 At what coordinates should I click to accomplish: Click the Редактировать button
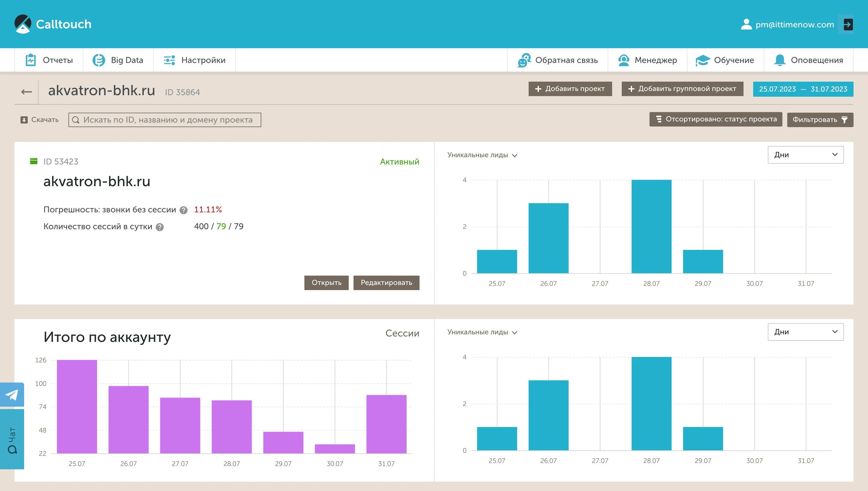pos(386,283)
